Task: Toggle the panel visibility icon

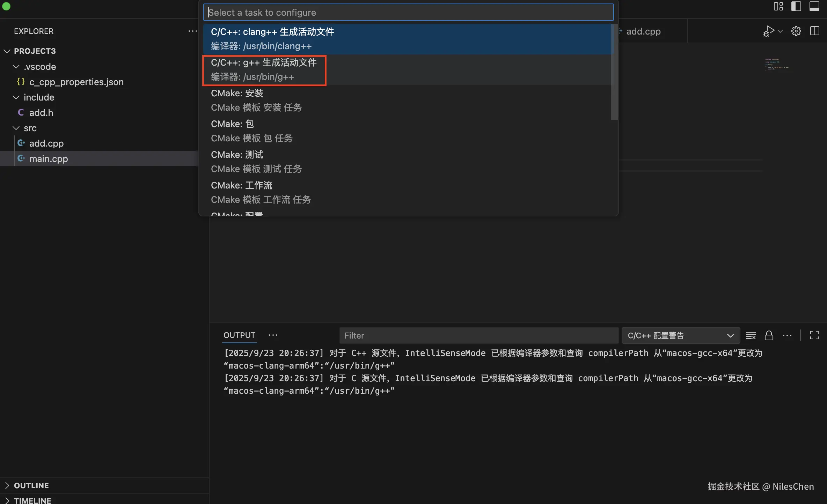Action: click(814, 6)
